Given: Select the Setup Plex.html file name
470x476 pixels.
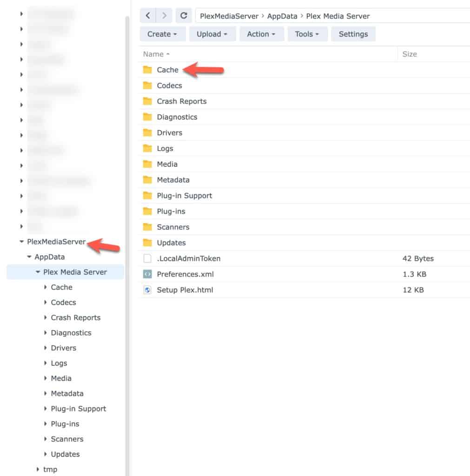Looking at the screenshot, I should click(x=185, y=290).
